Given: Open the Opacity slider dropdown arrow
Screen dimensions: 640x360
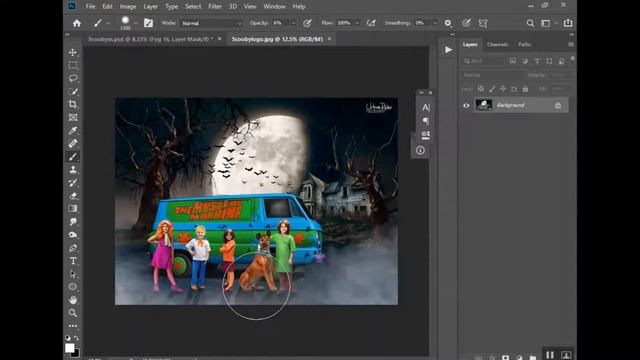Looking at the screenshot, I should coord(293,23).
